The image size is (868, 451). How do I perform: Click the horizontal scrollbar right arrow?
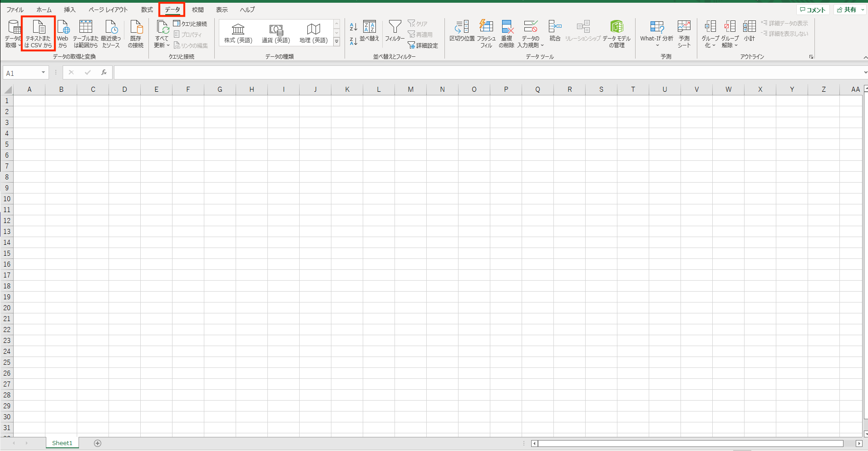click(x=859, y=443)
